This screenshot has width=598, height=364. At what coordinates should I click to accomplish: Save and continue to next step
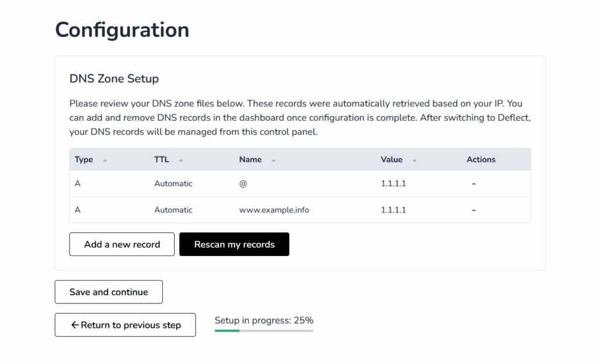(109, 292)
